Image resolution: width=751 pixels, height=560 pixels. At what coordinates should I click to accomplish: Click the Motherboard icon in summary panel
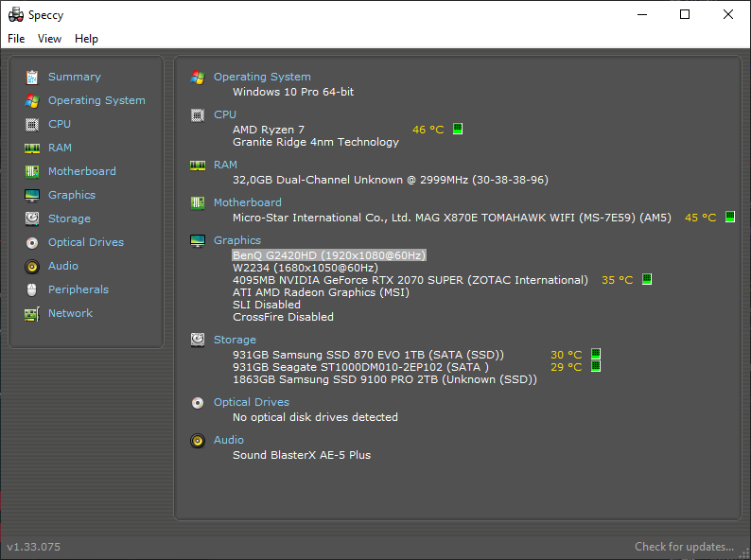pyautogui.click(x=198, y=203)
